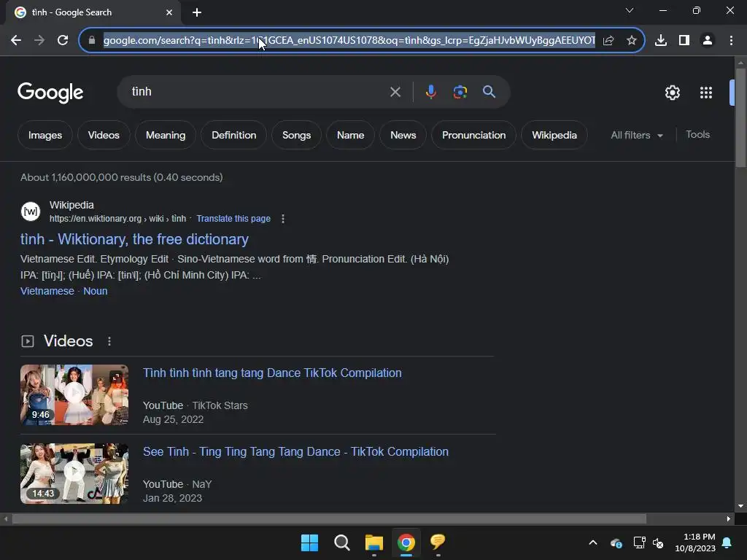Open Tinh tinh tinh tang tang video link
The width and height of the screenshot is (747, 560).
(272, 373)
